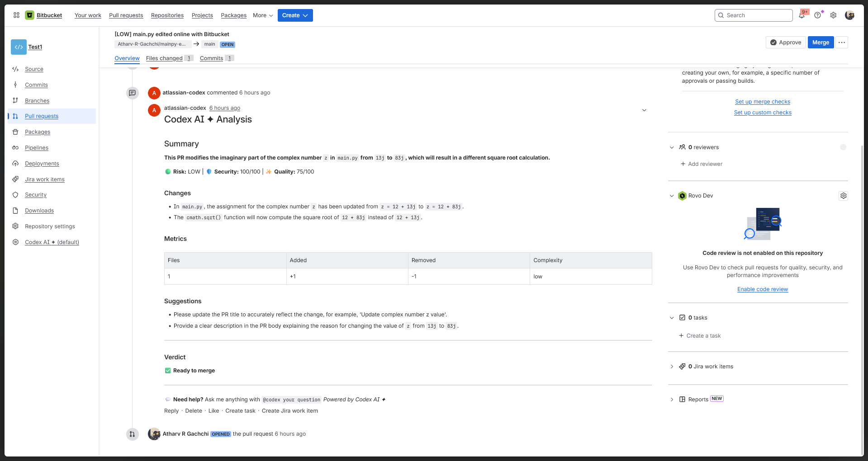Screen dimensions: 868x461
Task: Open the More dropdown in the top nav
Action: [x=263, y=15]
